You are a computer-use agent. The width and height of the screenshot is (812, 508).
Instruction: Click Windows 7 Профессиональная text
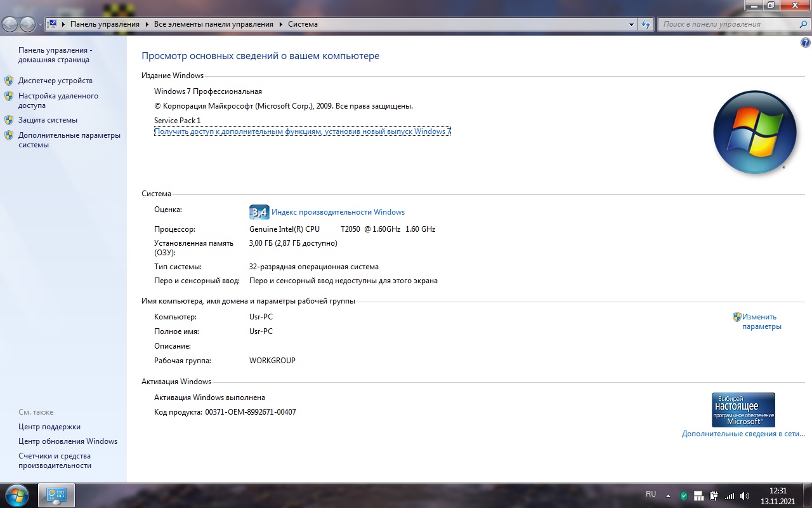(208, 91)
